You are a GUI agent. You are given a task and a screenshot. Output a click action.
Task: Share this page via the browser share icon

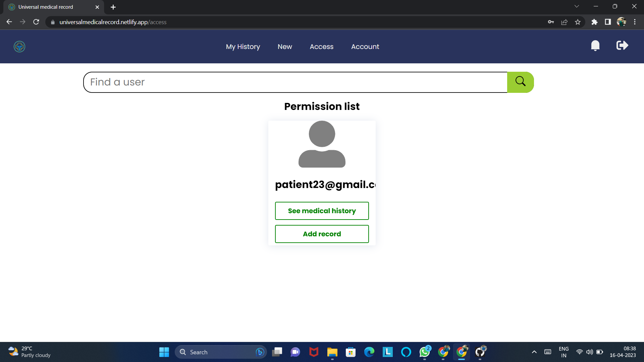click(565, 22)
